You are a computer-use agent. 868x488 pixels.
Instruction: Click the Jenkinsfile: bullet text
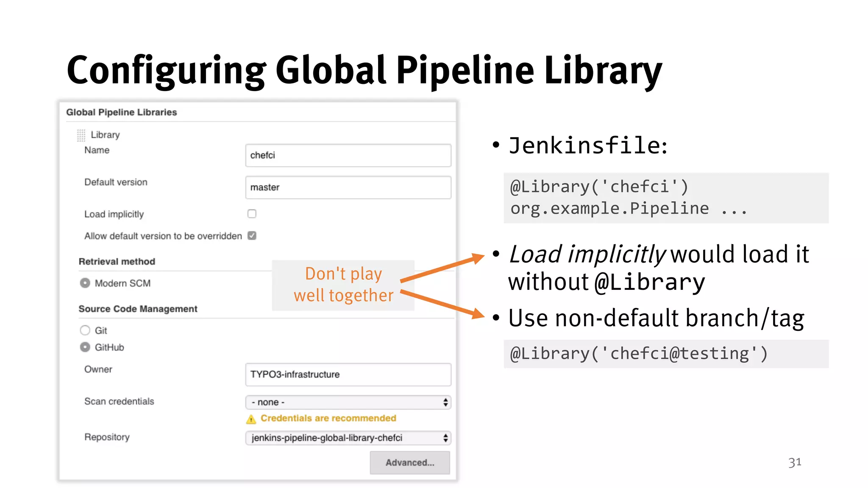[x=588, y=145]
